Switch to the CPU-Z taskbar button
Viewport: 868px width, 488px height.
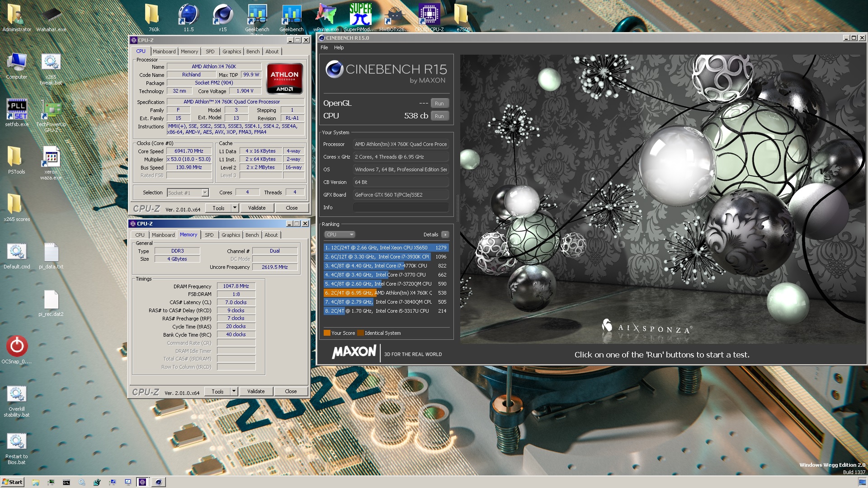pyautogui.click(x=142, y=482)
